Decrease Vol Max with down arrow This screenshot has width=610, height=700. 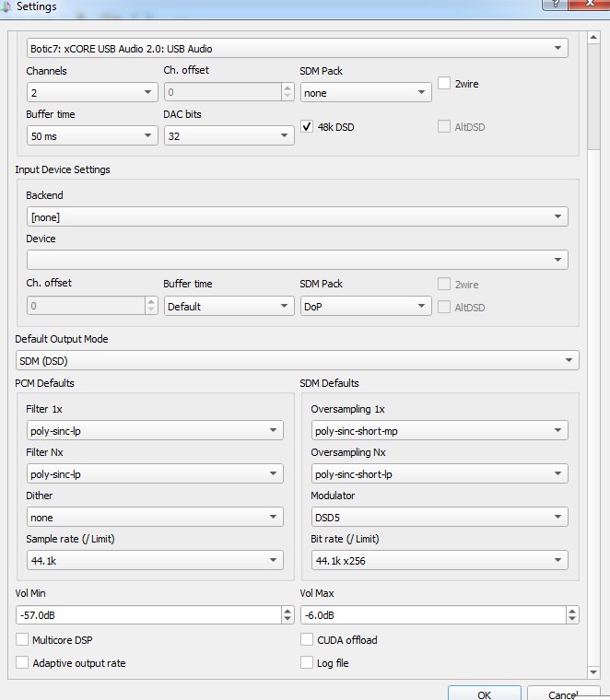tap(572, 619)
